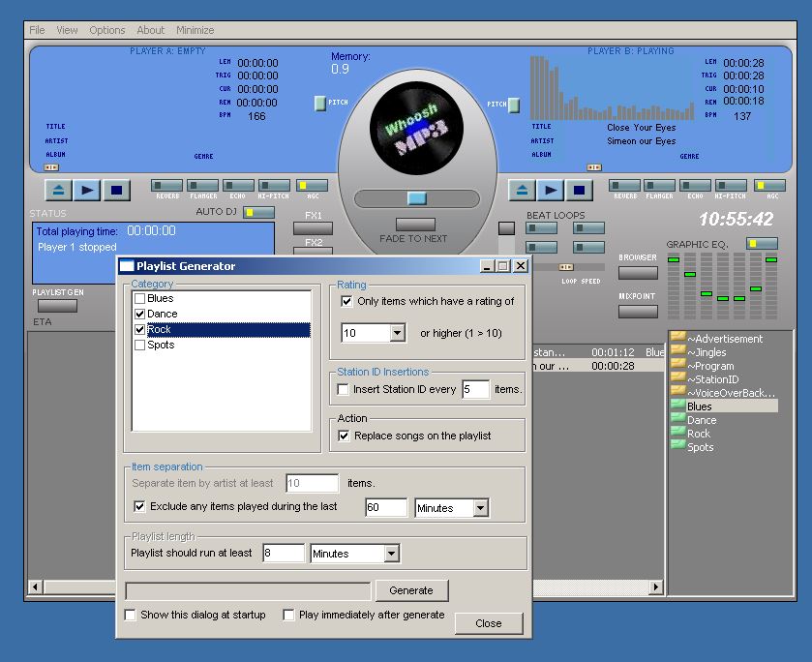Open the File menu
This screenshot has height=662, width=812.
point(37,30)
